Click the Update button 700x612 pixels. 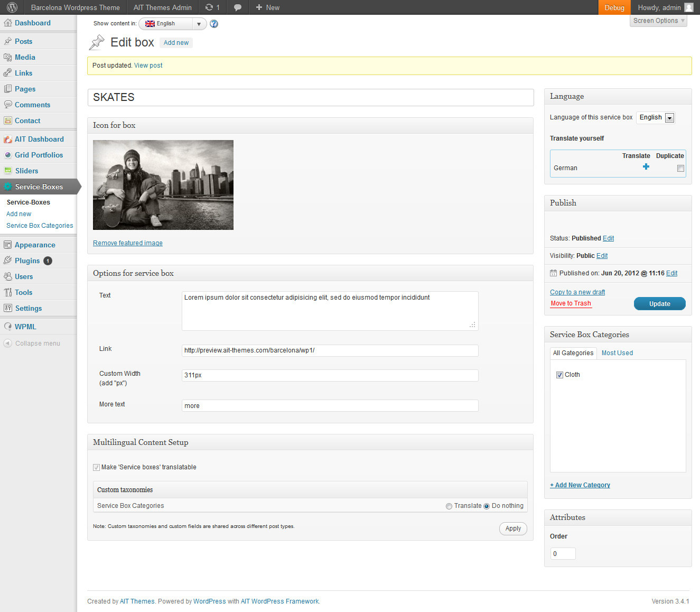click(659, 304)
